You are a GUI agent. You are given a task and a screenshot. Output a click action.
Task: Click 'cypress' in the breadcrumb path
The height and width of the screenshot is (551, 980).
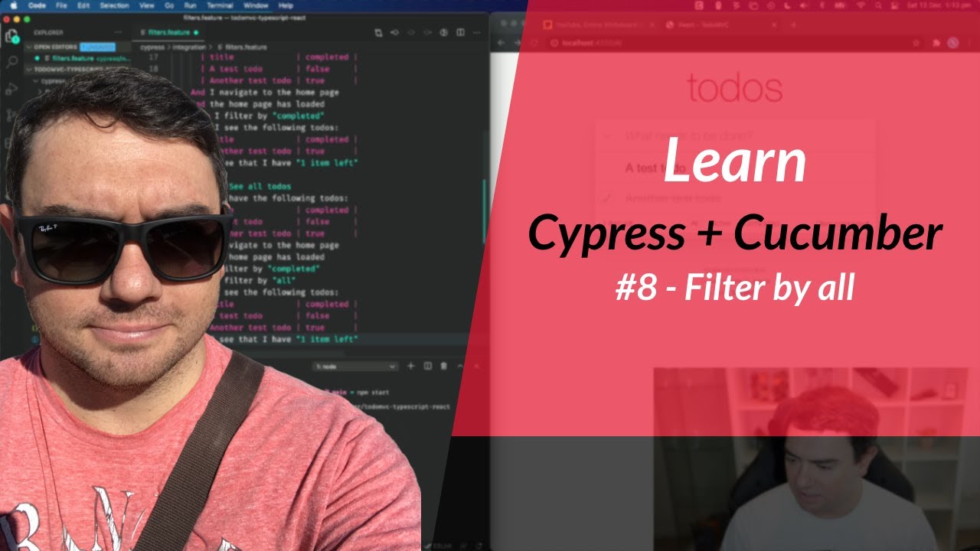153,47
